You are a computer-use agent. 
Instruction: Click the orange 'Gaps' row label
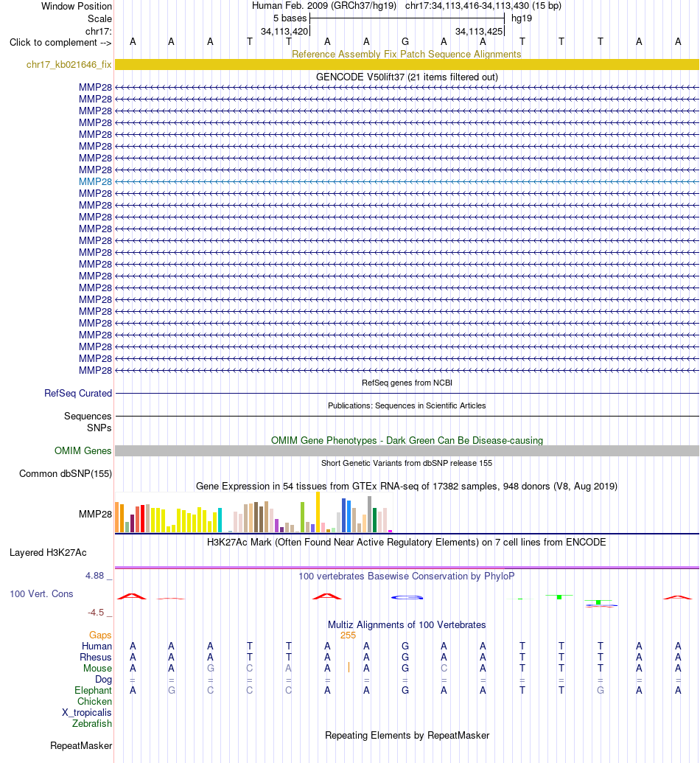point(100,635)
